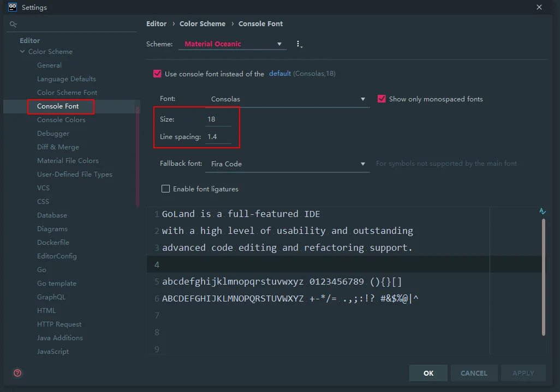560x392 pixels.
Task: Select VCS color scheme item
Action: pyautogui.click(x=43, y=188)
